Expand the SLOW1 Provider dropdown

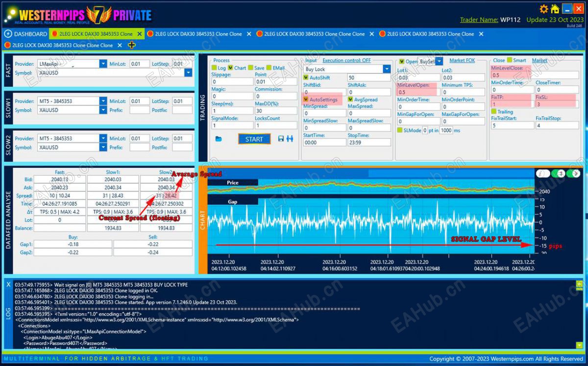(103, 101)
